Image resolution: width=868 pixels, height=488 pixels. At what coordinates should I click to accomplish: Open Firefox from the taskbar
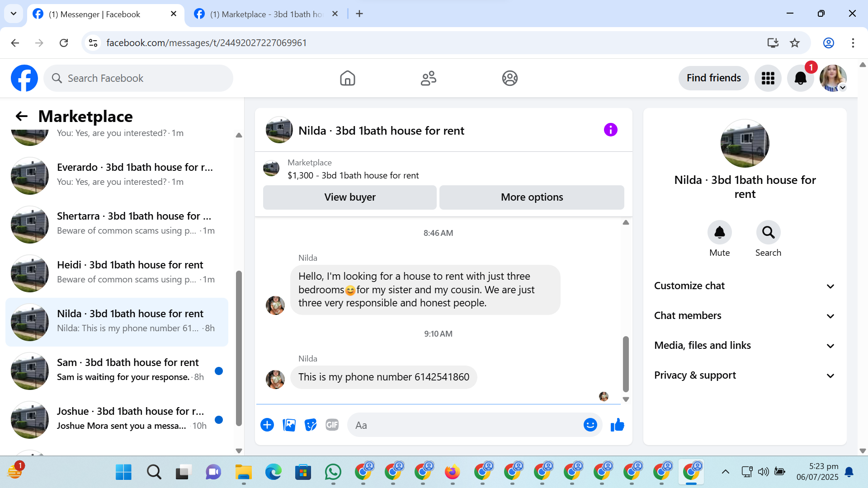point(453,472)
